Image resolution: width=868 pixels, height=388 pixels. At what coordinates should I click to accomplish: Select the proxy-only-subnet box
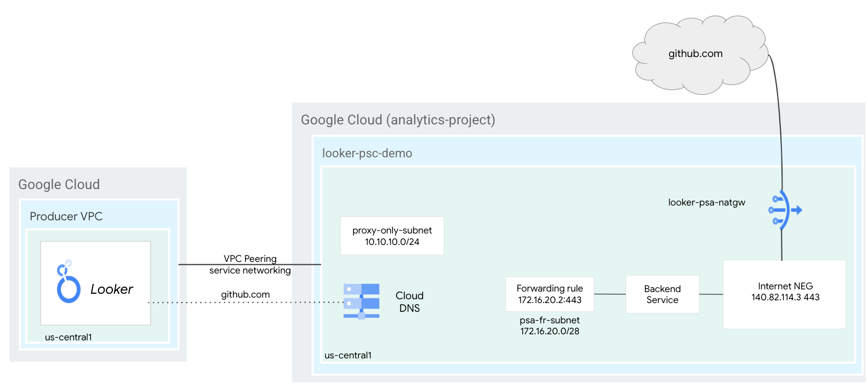pyautogui.click(x=392, y=236)
